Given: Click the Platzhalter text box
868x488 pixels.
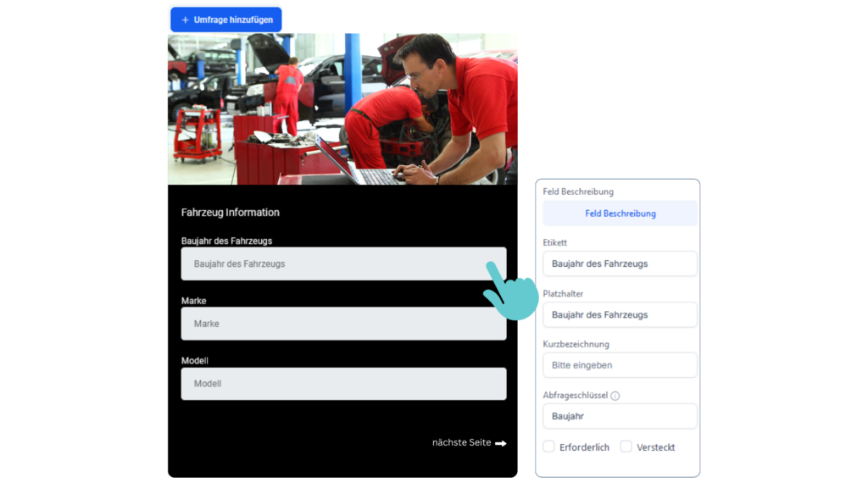Looking at the screenshot, I should click(620, 314).
